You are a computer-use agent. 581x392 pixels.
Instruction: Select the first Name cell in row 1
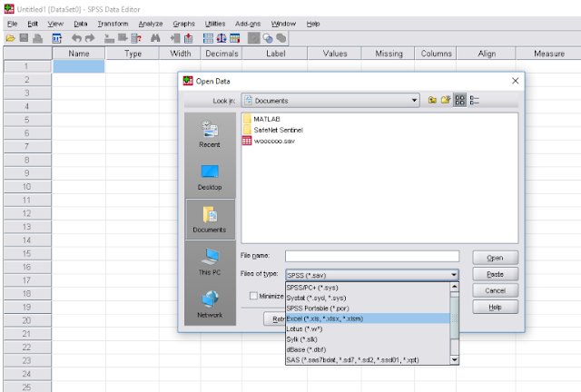[x=79, y=66]
